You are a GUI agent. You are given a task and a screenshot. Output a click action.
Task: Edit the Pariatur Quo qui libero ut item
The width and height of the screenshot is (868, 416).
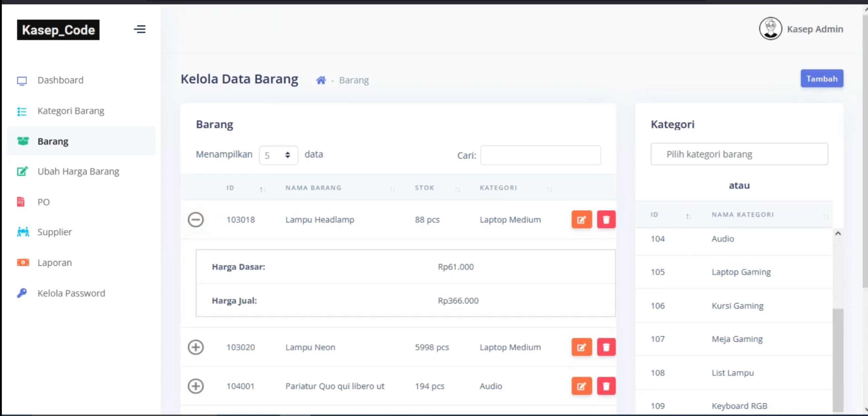click(x=581, y=386)
